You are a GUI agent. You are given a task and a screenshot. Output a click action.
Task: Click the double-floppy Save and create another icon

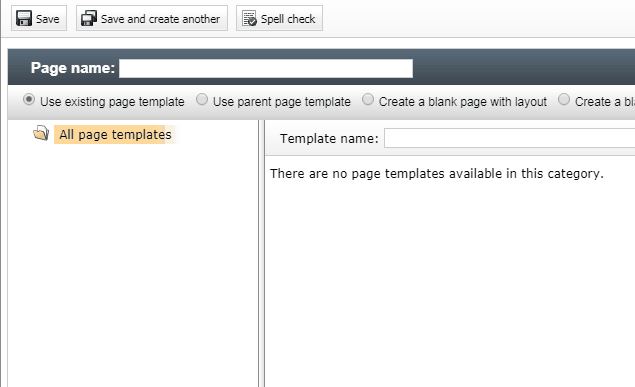pyautogui.click(x=89, y=18)
